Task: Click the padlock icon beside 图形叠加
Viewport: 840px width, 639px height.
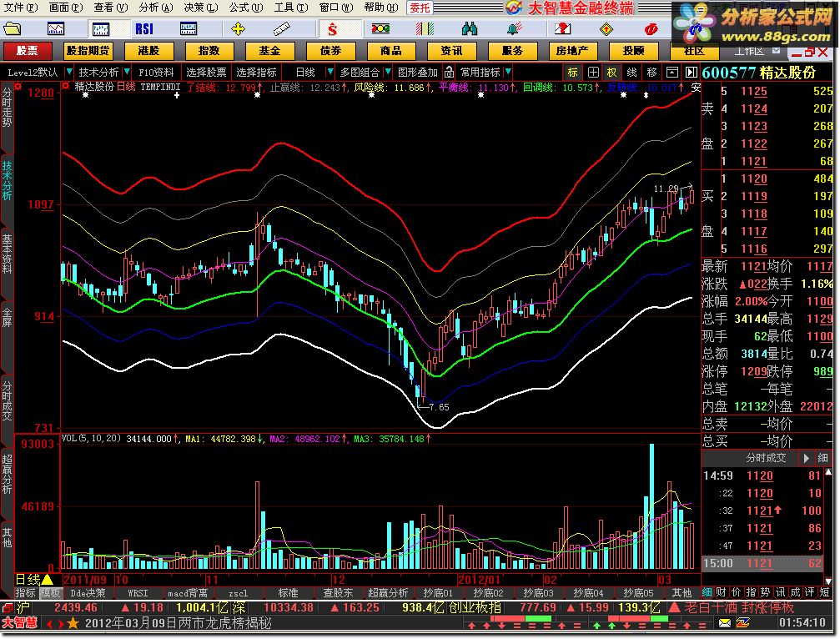Action: pos(449,72)
